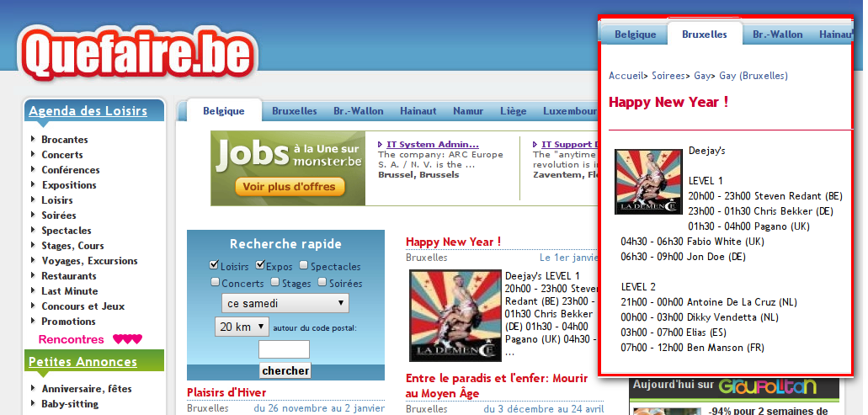
Task: Open the Expositions sidebar category
Action: (69, 185)
